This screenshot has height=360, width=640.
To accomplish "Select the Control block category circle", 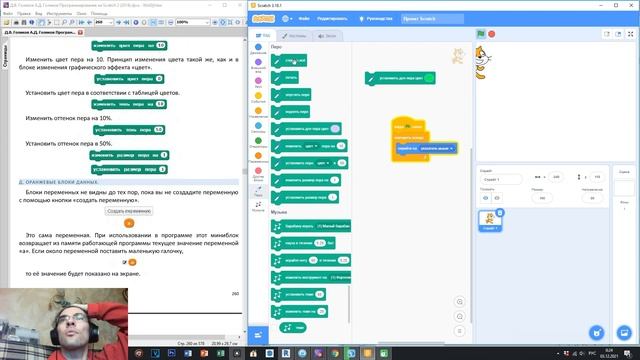I will (258, 111).
